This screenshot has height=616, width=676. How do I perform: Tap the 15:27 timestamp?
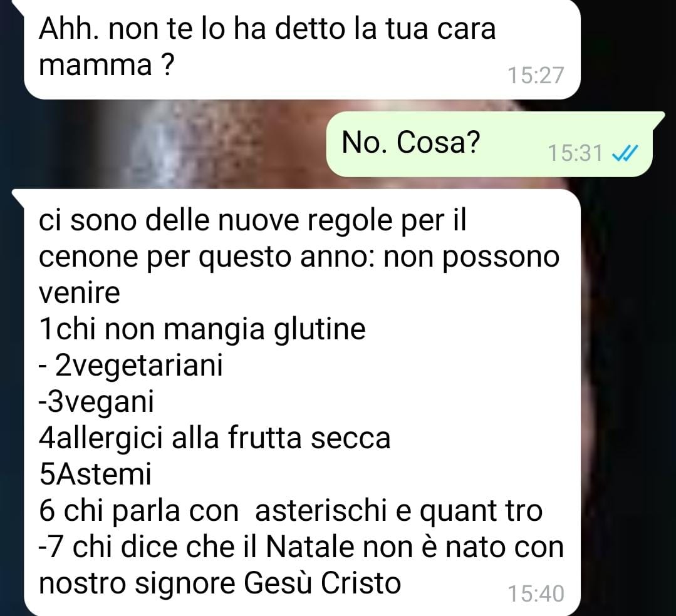point(536,75)
